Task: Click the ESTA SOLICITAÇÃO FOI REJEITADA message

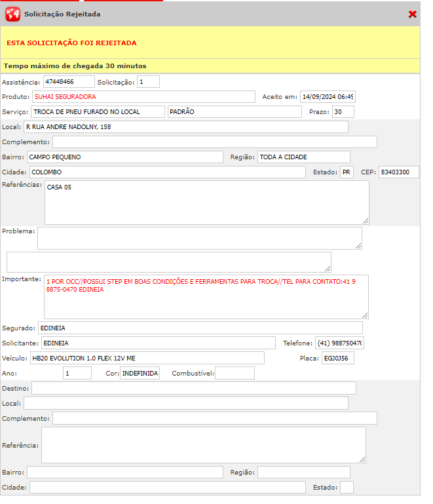Action: [71, 43]
